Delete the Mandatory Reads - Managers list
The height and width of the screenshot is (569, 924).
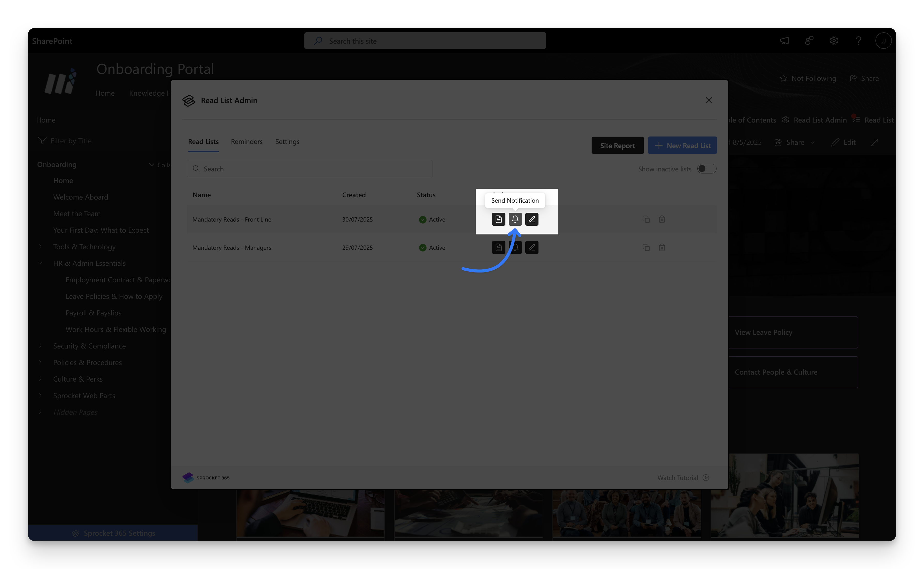[662, 247]
